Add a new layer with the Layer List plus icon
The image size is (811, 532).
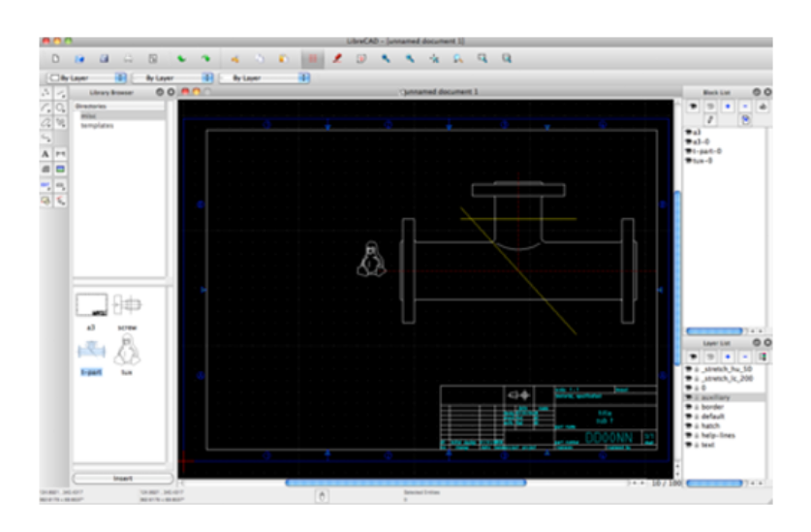728,357
